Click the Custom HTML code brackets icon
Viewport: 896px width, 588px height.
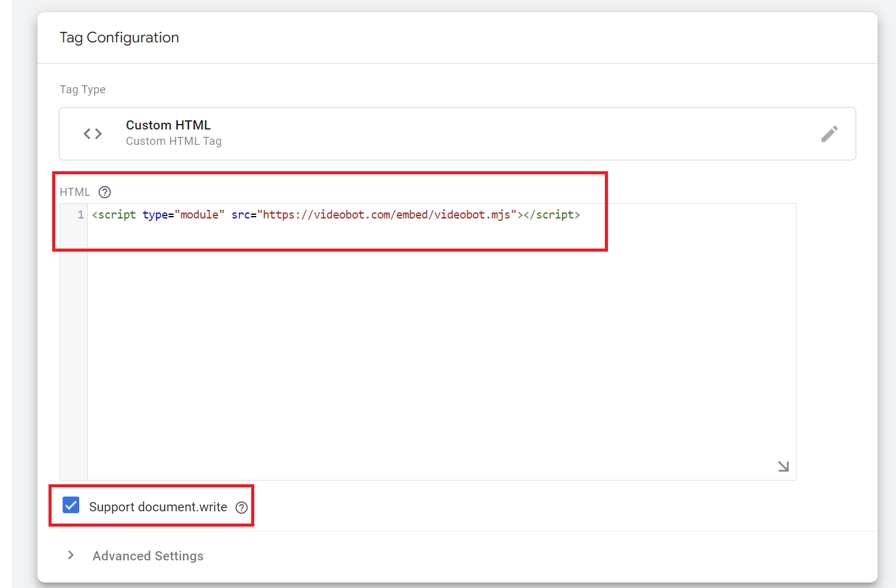click(x=93, y=134)
